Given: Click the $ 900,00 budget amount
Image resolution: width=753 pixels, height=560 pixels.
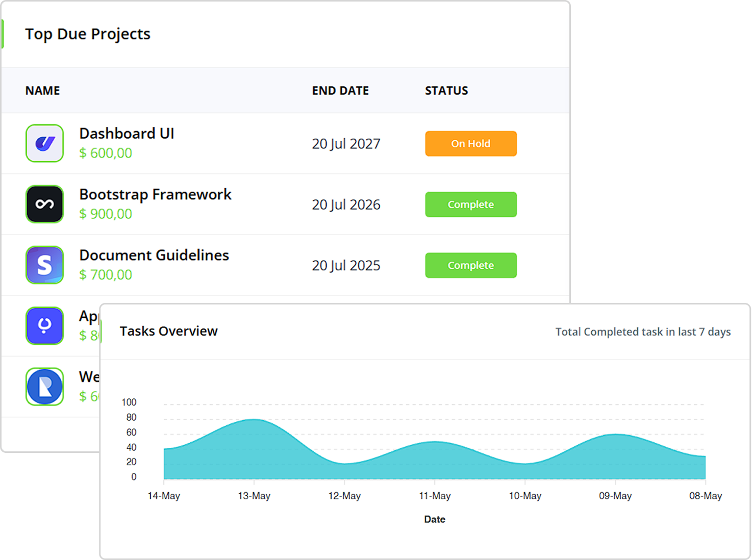Looking at the screenshot, I should pos(106,214).
